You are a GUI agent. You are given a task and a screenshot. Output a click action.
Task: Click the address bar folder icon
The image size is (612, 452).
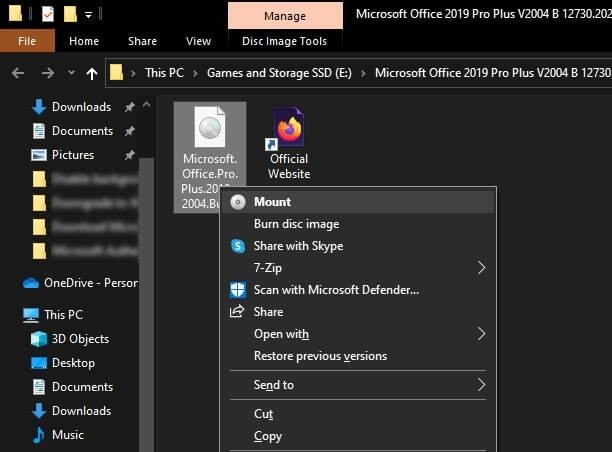pos(116,73)
